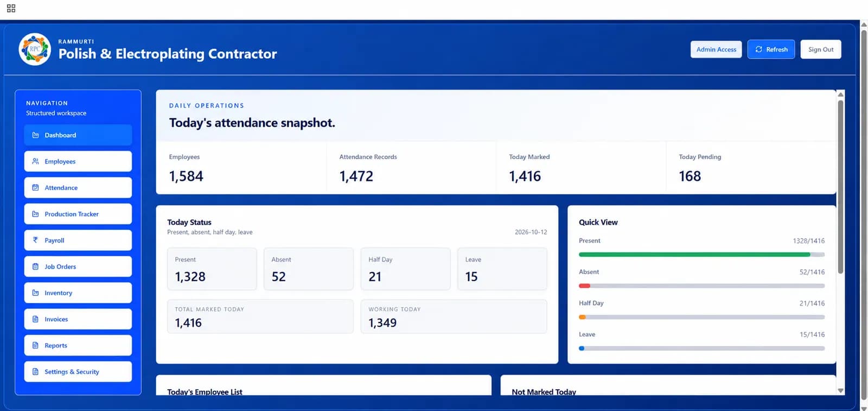Click the Present ratio 1328/1416
Image resolution: width=868 pixels, height=411 pixels.
(x=809, y=241)
